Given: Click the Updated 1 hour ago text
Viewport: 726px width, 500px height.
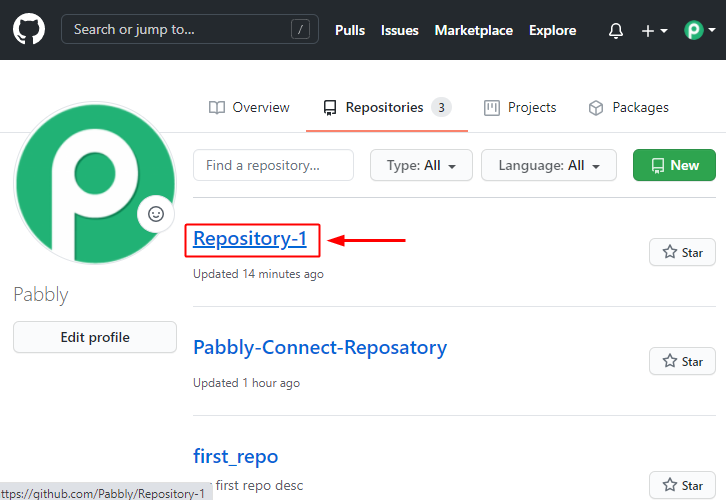Looking at the screenshot, I should 246,383.
